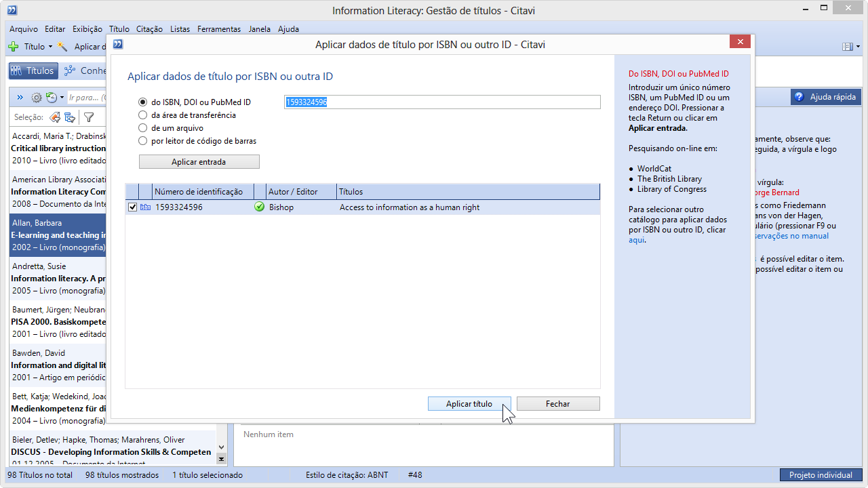Screen dimensions: 868x488
Task: Click the funnel filter icon
Action: pos(89,117)
